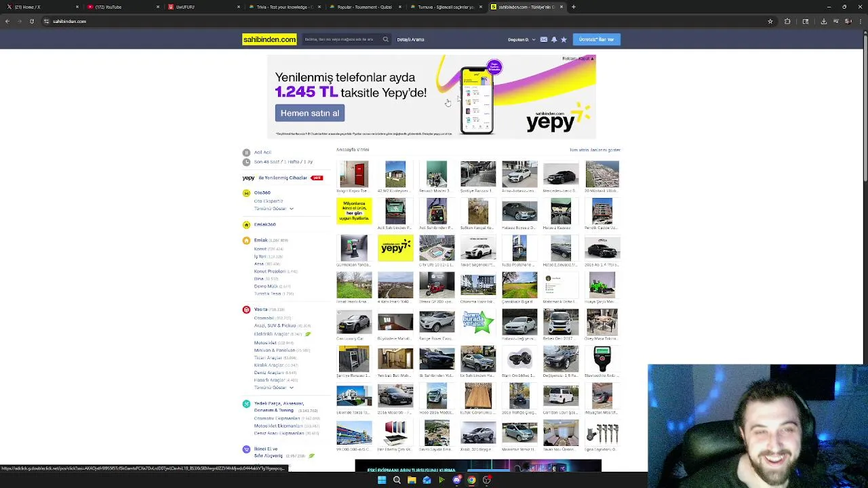Open the İlanım burada yer alsın star tile
868x488 pixels.
(478, 322)
